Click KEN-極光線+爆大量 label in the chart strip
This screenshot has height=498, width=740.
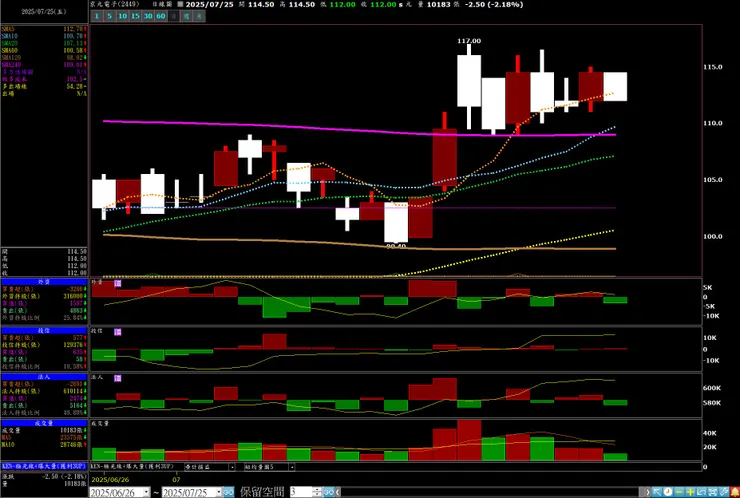tap(132, 466)
